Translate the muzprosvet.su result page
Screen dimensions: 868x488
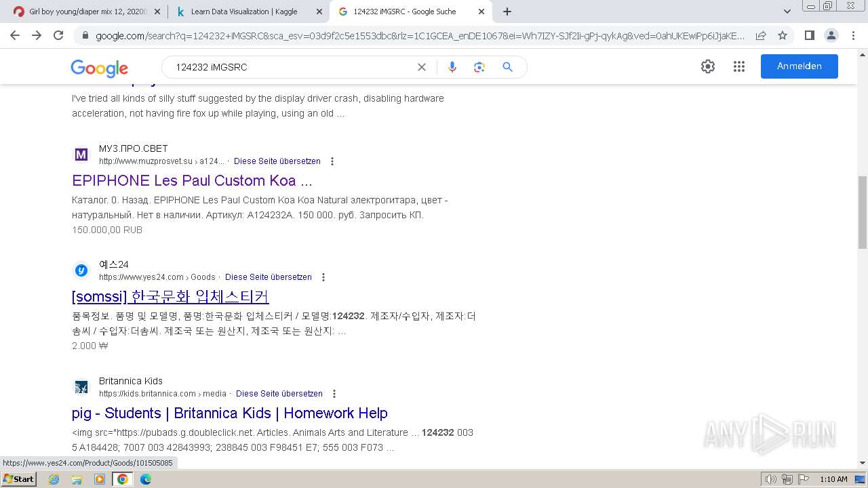click(x=277, y=161)
